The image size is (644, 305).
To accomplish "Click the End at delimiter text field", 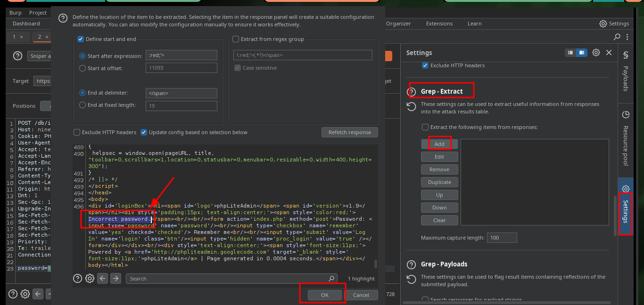I will (182, 93).
